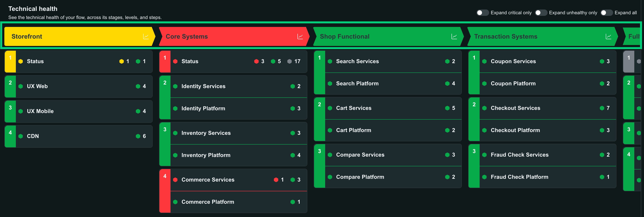Click green status dot beside Compare Services
Viewport: 644px width, 217px height.
pyautogui.click(x=330, y=155)
